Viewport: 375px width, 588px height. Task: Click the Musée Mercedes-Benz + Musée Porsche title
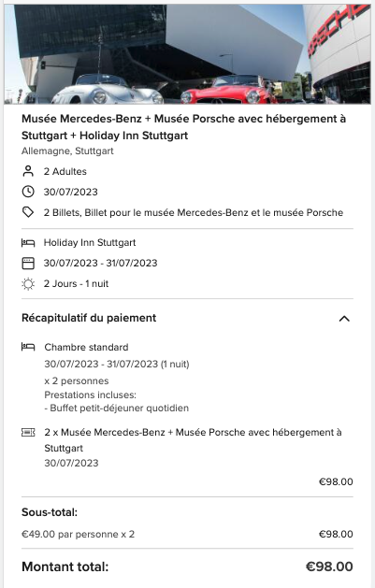[183, 127]
